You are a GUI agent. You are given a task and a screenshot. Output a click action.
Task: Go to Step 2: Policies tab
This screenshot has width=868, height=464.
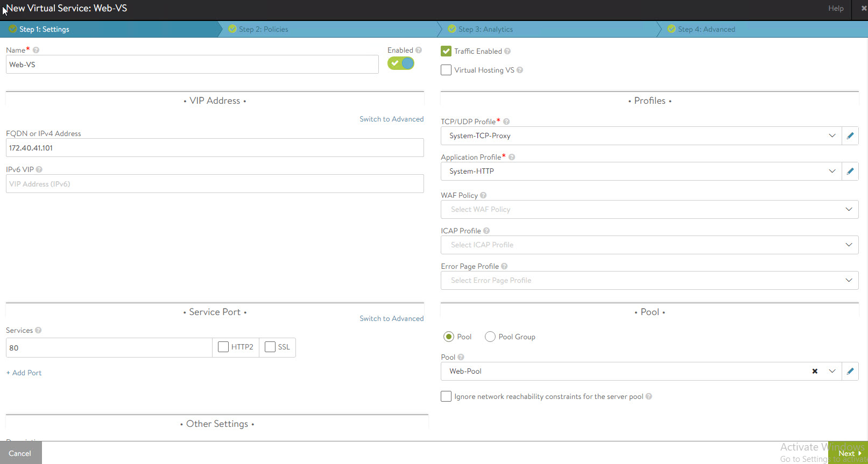coord(263,29)
